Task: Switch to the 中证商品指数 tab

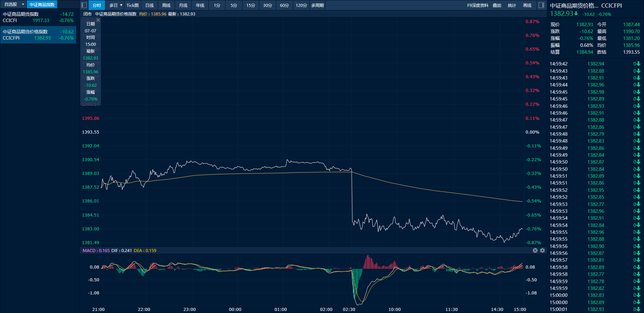Action: pos(42,4)
